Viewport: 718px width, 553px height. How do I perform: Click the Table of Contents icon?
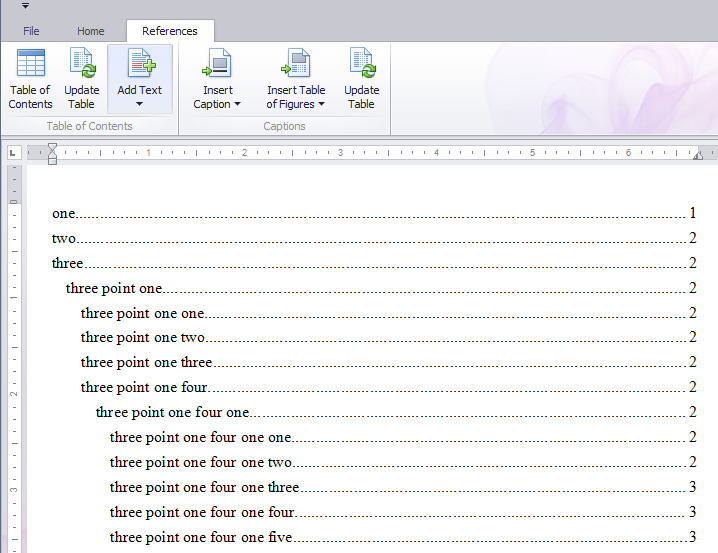pyautogui.click(x=31, y=63)
